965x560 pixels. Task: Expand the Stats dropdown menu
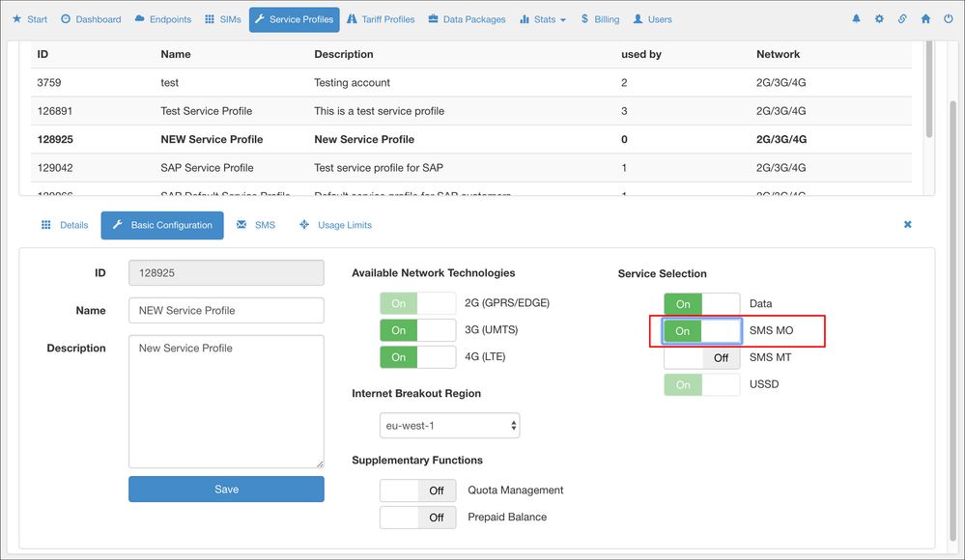[x=543, y=19]
